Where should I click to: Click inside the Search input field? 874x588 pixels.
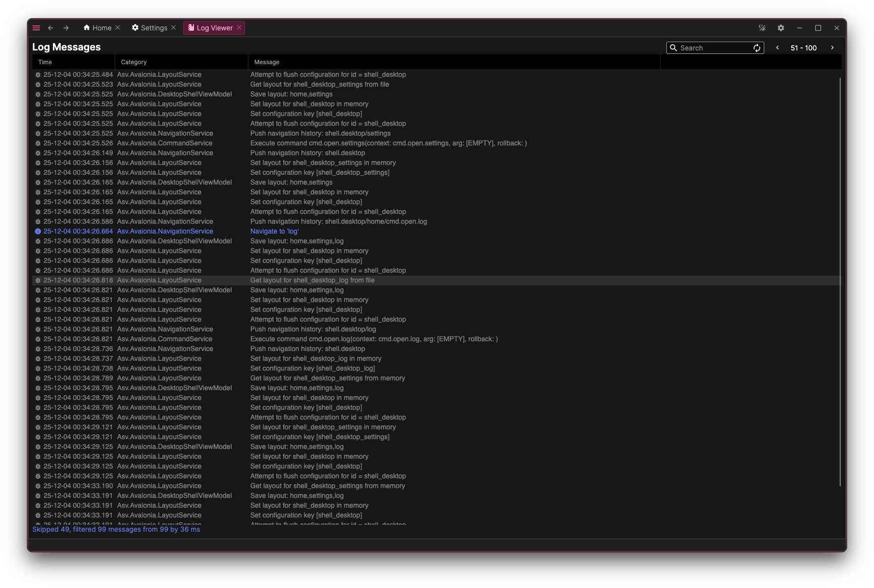point(710,47)
